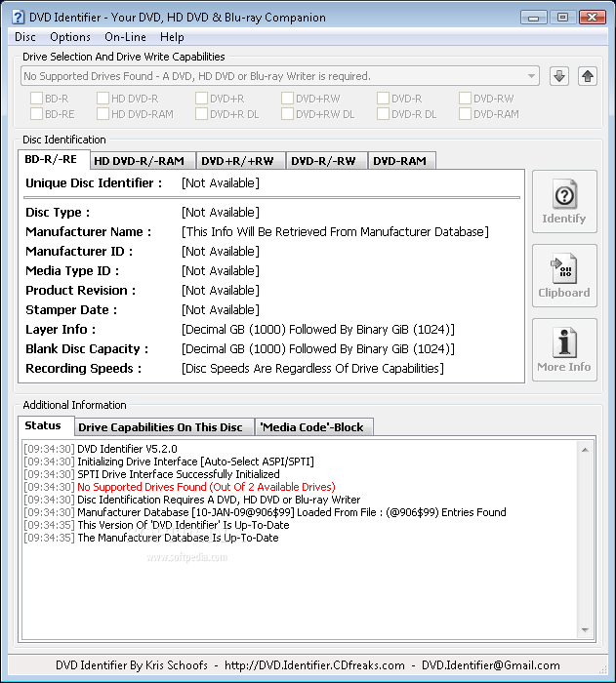Toggle the HD DVD-RAM checkbox
The image size is (616, 683).
pyautogui.click(x=103, y=114)
